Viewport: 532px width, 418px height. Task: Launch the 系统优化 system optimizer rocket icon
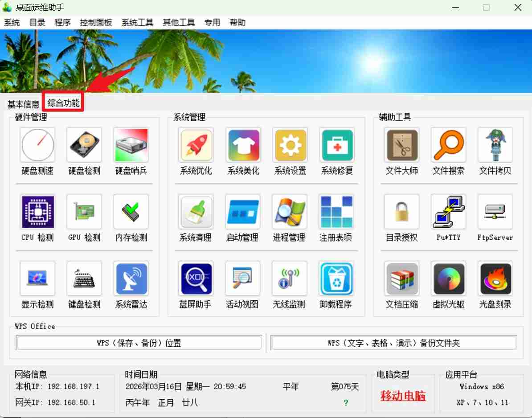pos(196,145)
